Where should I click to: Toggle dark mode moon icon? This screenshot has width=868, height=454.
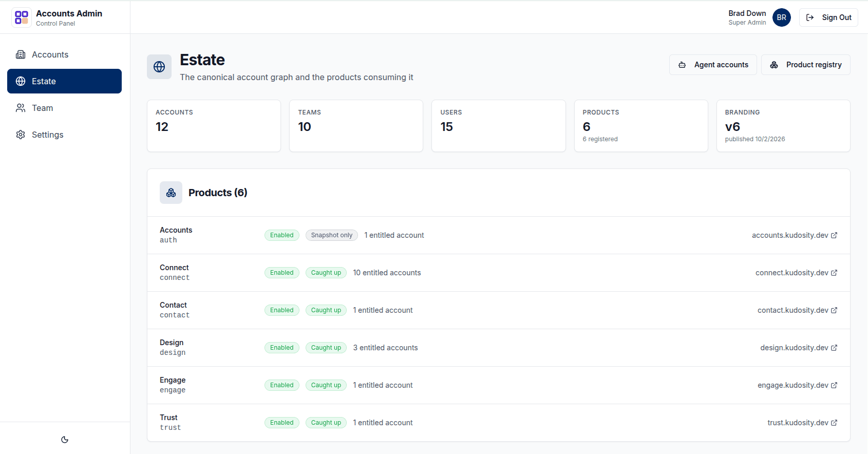tap(65, 440)
